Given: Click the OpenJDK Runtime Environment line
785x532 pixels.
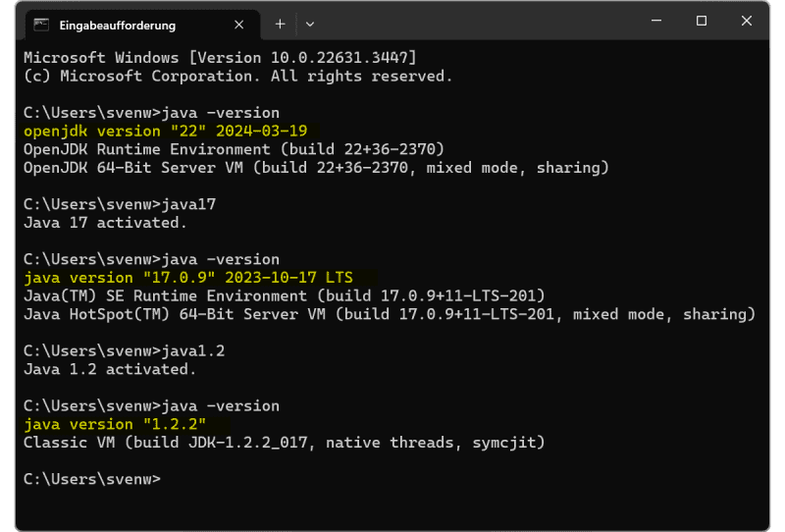Looking at the screenshot, I should point(234,149).
